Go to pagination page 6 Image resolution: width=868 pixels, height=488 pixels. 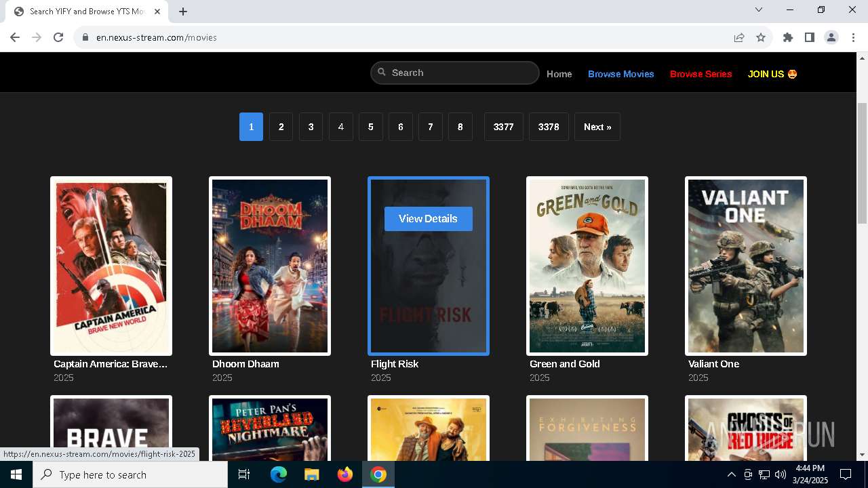click(x=400, y=127)
